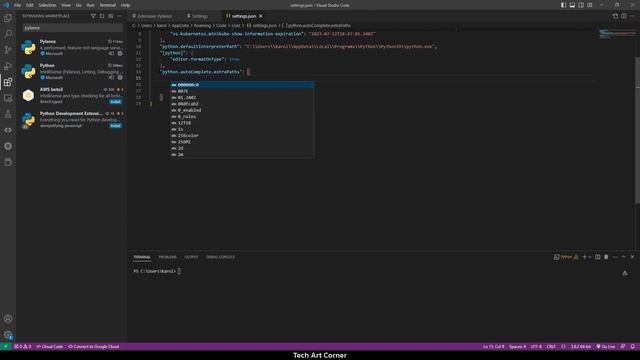Open notifications bell in status bar

(633, 347)
